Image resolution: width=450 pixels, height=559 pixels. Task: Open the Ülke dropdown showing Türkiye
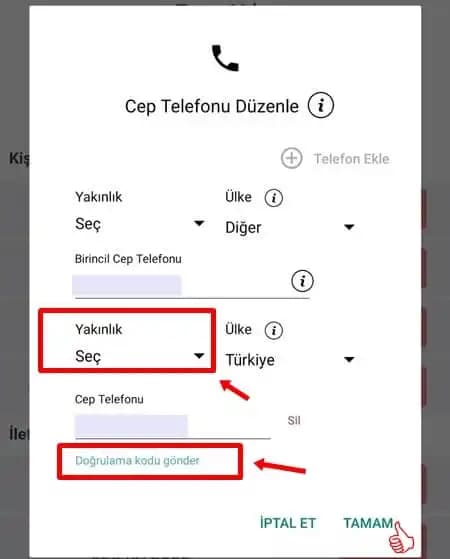pos(290,360)
